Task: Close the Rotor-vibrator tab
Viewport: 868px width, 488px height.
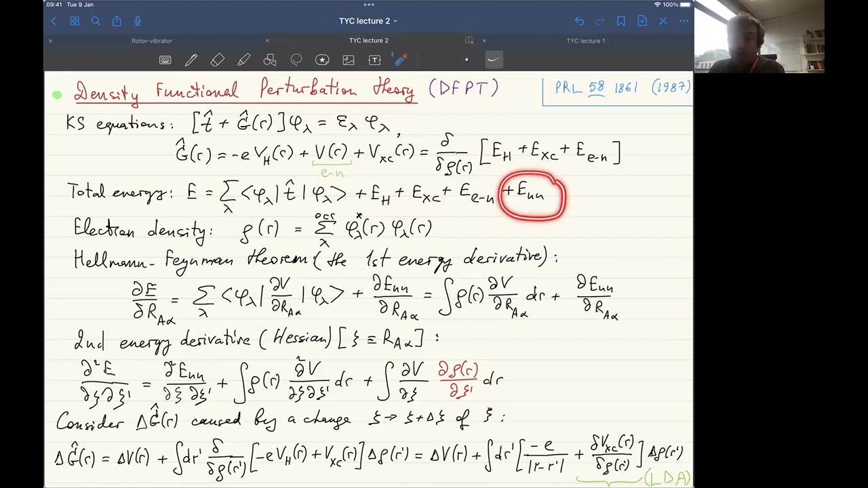Action: pyautogui.click(x=50, y=41)
